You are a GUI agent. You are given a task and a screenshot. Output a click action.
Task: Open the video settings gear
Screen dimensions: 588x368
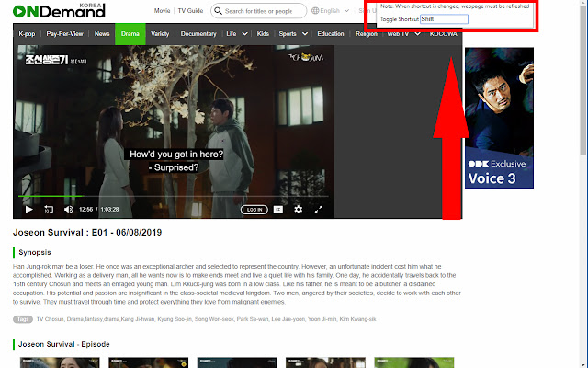[x=298, y=209]
